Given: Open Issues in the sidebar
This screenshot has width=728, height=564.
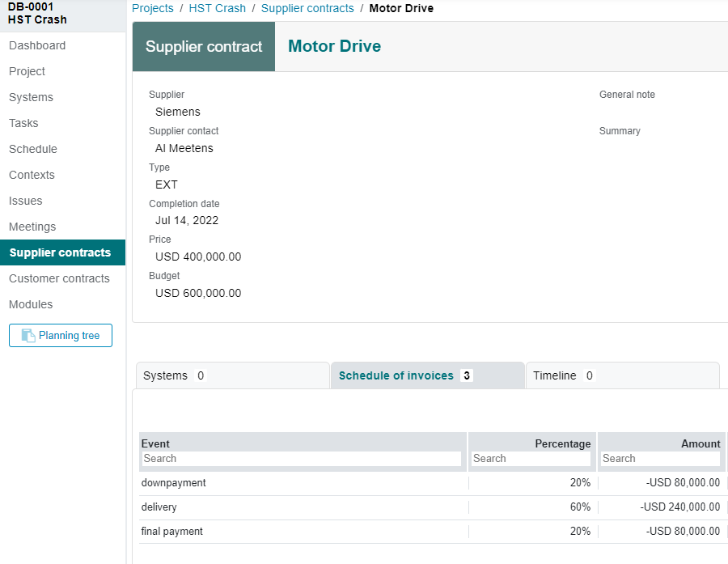Looking at the screenshot, I should coord(26,201).
